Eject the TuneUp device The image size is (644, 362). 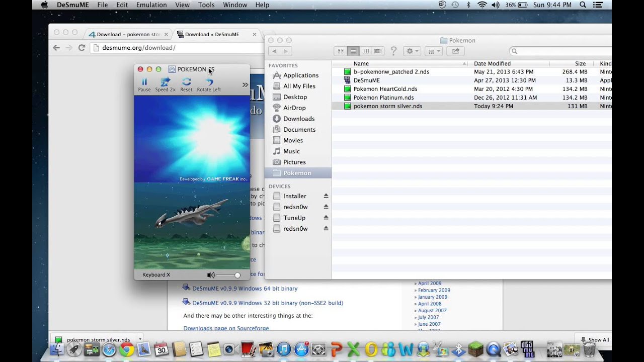coord(326,218)
